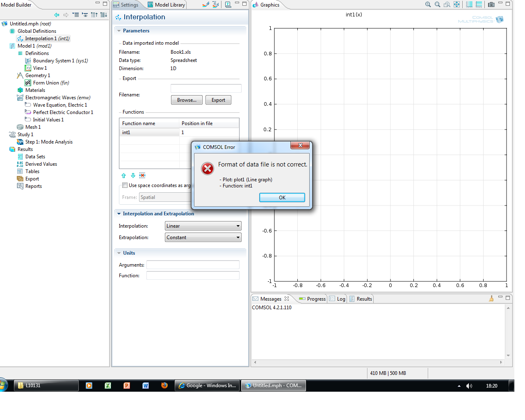The width and height of the screenshot is (525, 420).
Task: Switch to the Model Library tab
Action: coord(167,5)
